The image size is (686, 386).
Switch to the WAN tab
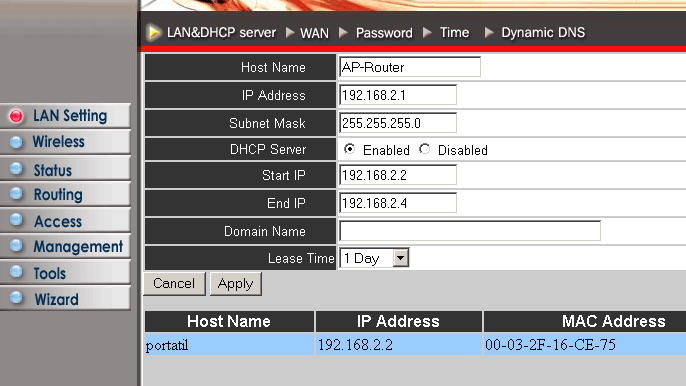coord(314,33)
